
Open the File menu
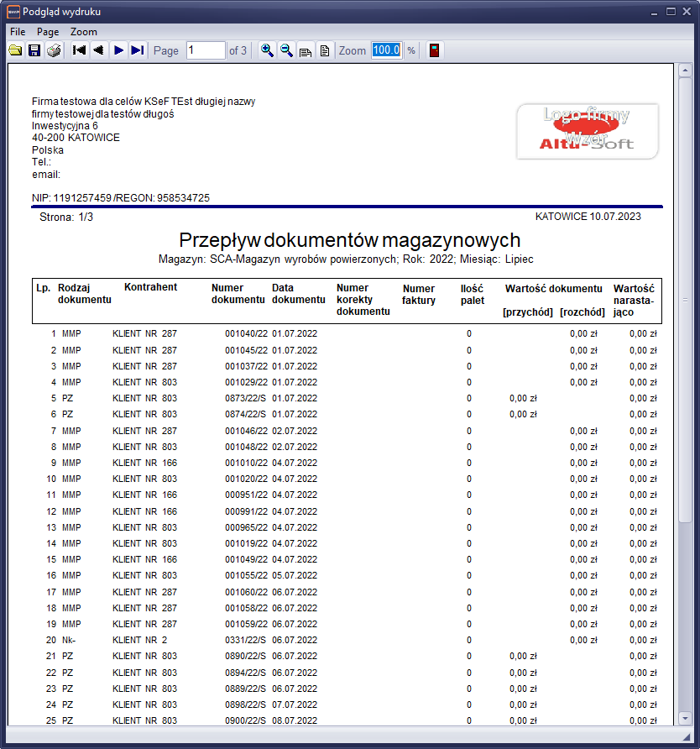pos(18,31)
